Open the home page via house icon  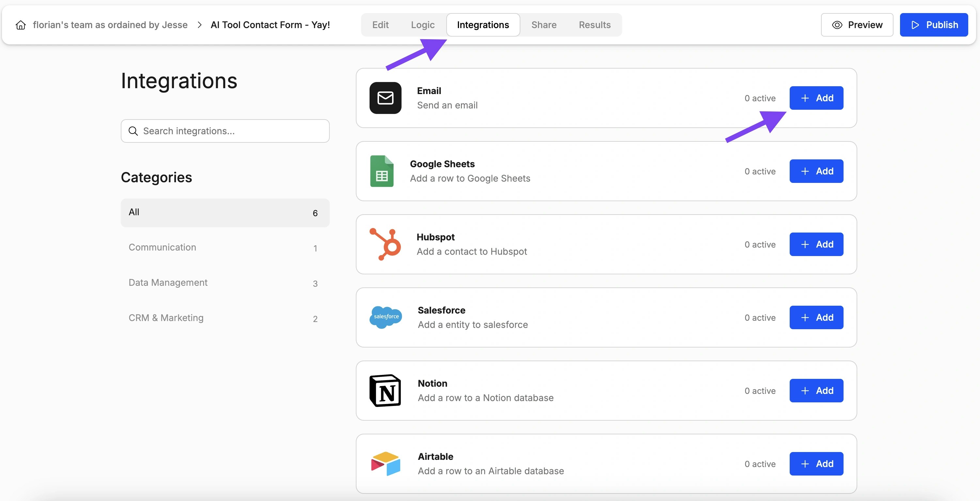[20, 24]
